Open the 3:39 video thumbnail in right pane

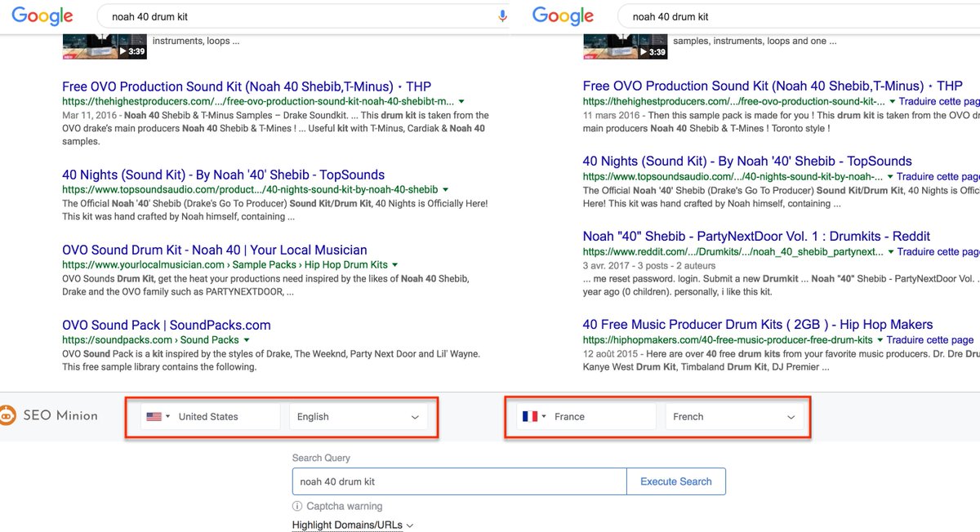click(625, 46)
